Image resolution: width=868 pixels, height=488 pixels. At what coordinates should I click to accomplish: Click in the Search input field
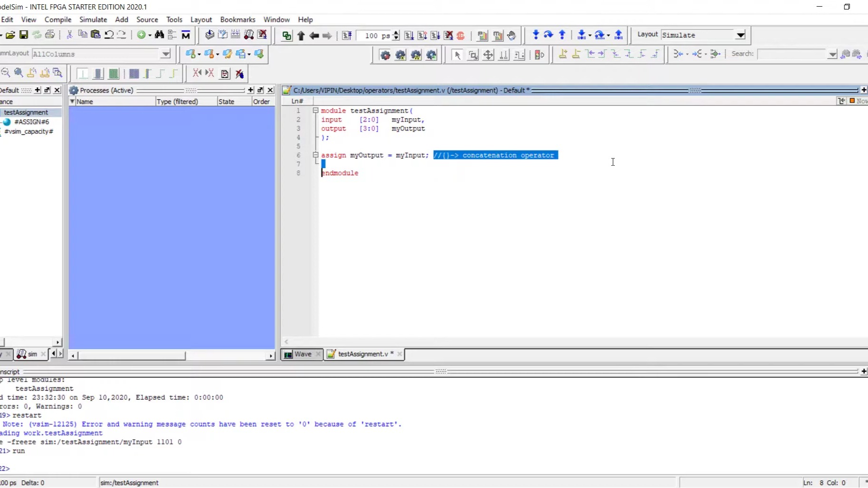click(x=792, y=54)
